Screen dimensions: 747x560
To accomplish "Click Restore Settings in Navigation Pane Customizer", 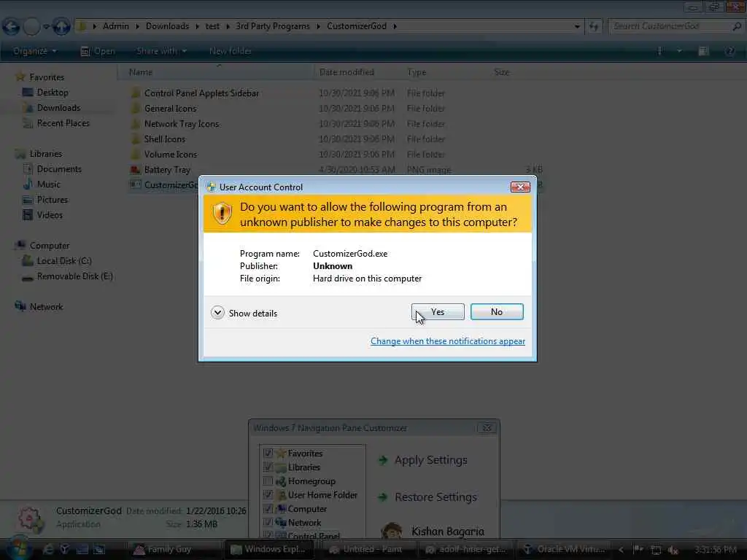I will click(x=427, y=497).
